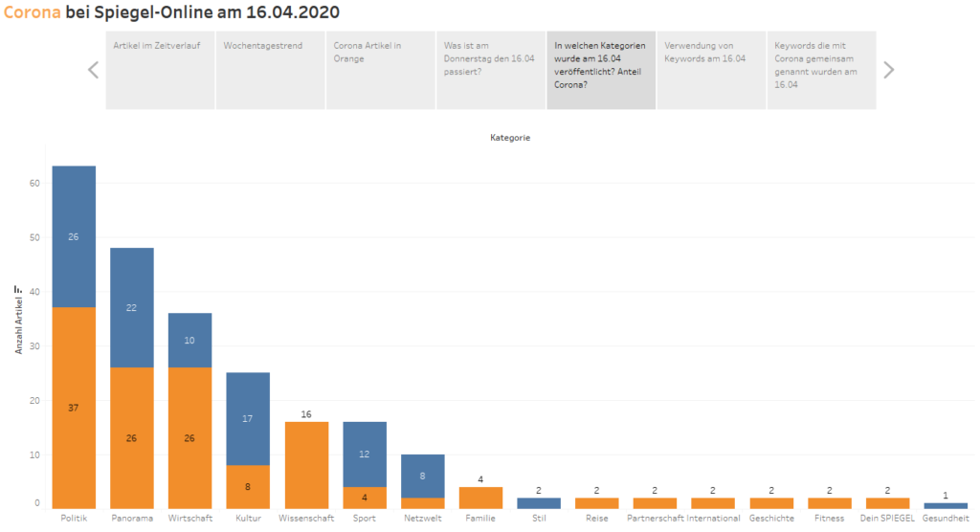Click the orange Wissenschaft bar with 16

(x=306, y=465)
